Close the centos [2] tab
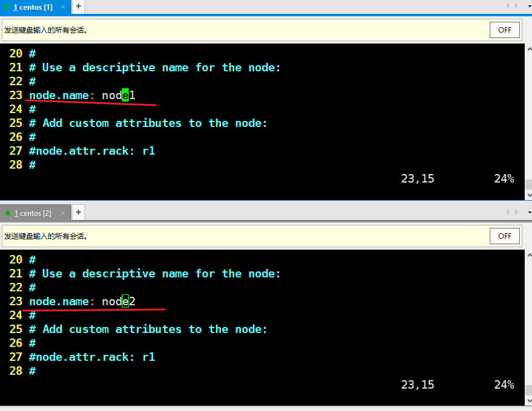Viewport: 532px width, 411px height. (x=63, y=213)
